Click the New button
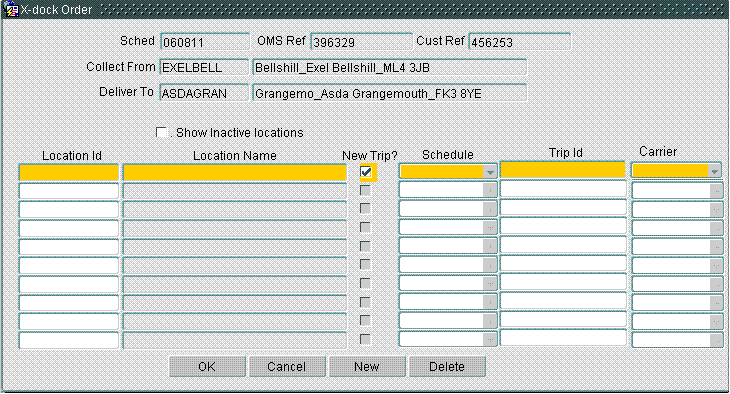730x394 pixels. (x=367, y=367)
